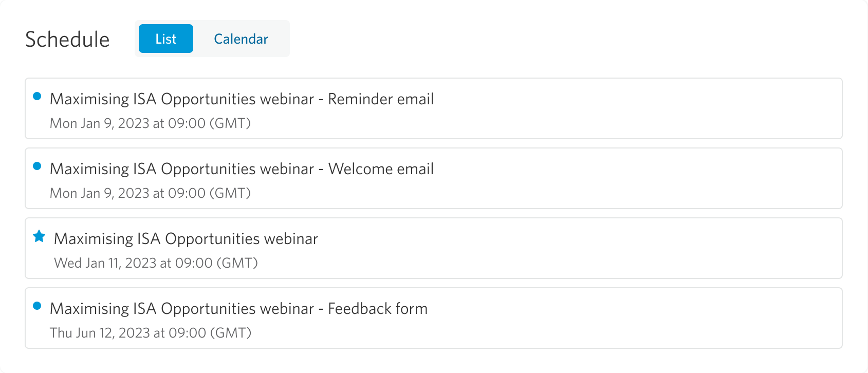Switch to the Calendar view tab

tap(241, 39)
